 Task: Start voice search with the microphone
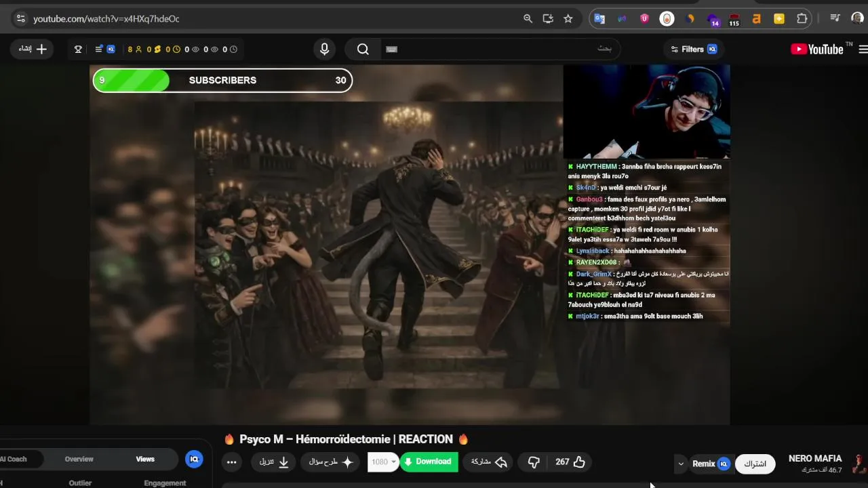324,49
